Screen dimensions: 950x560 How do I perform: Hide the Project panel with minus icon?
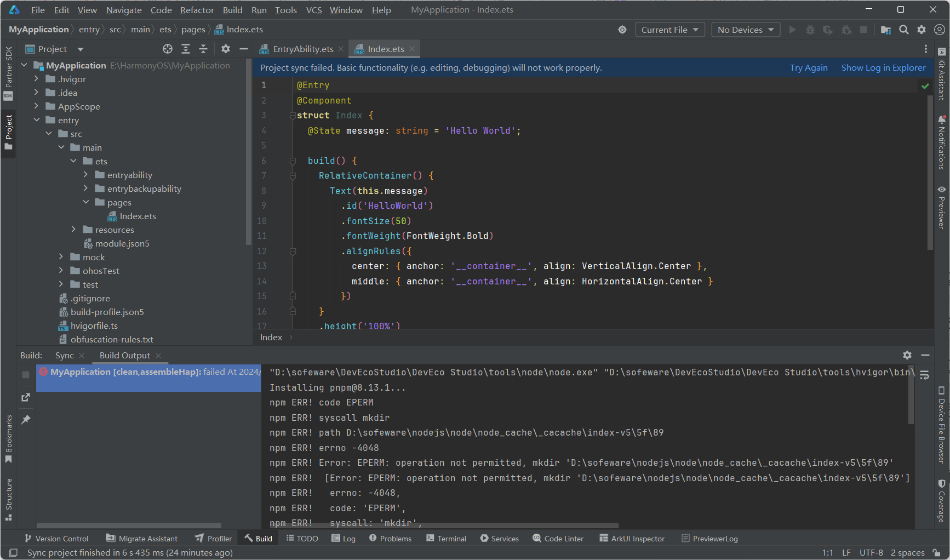pyautogui.click(x=244, y=49)
